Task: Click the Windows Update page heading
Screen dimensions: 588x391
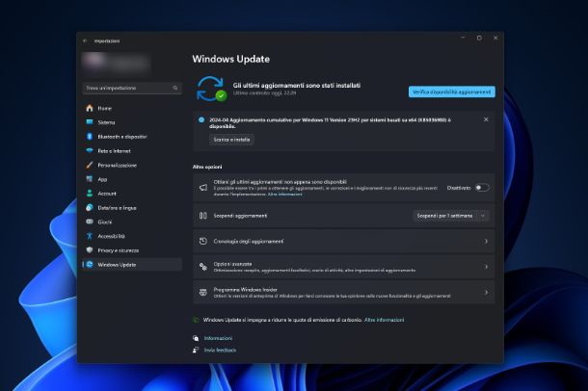Action: [x=231, y=59]
